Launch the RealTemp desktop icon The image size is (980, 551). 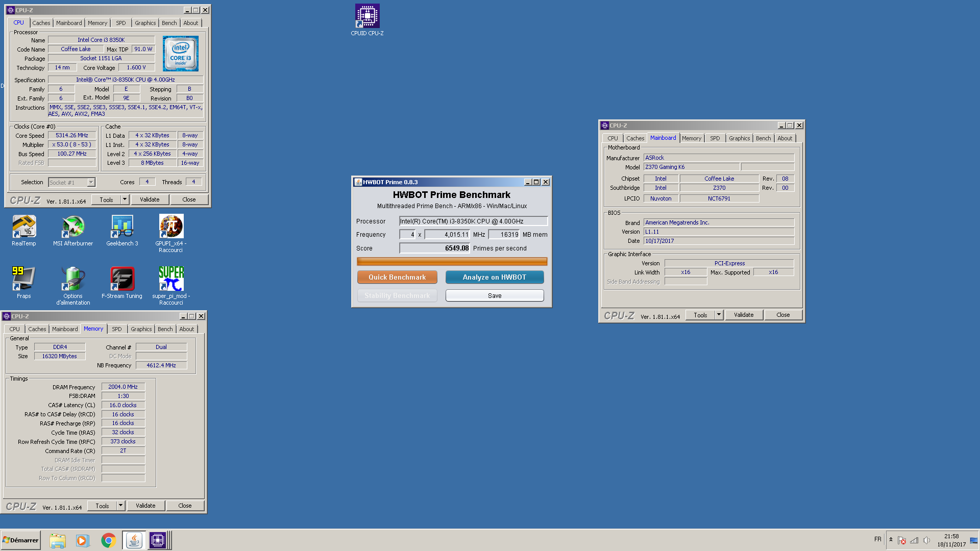pyautogui.click(x=24, y=231)
